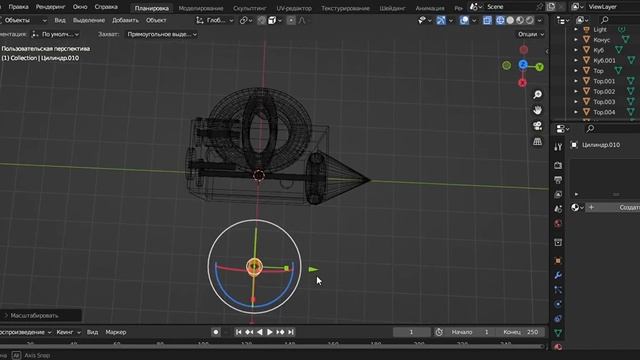Screen dimensions: 640x360
Task: Toggle viewport overlays
Action: click(x=464, y=20)
